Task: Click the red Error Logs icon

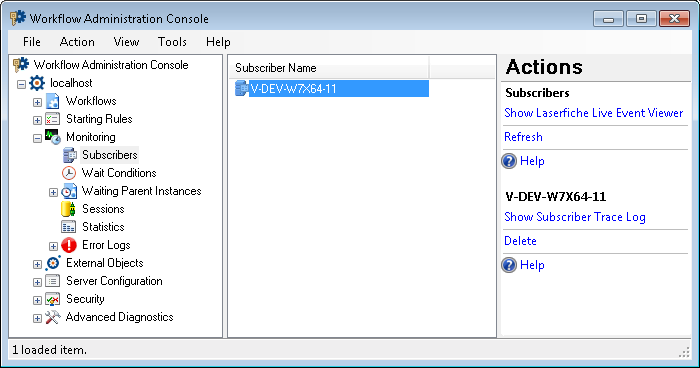Action: 69,245
